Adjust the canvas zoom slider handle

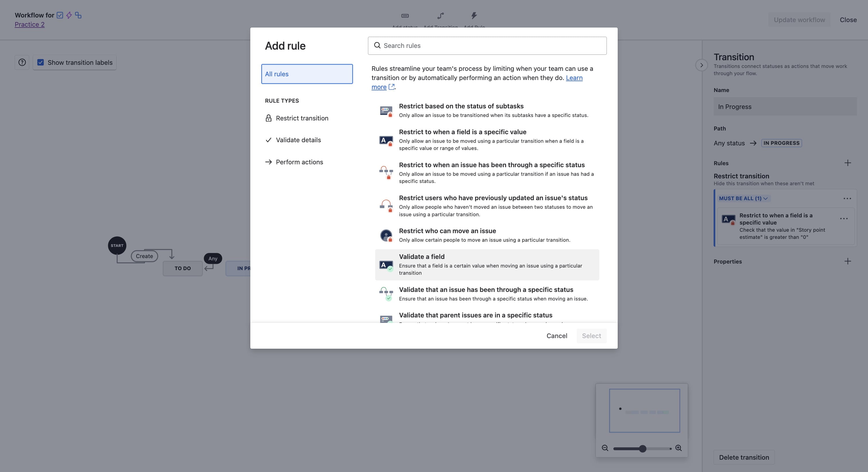pyautogui.click(x=643, y=448)
